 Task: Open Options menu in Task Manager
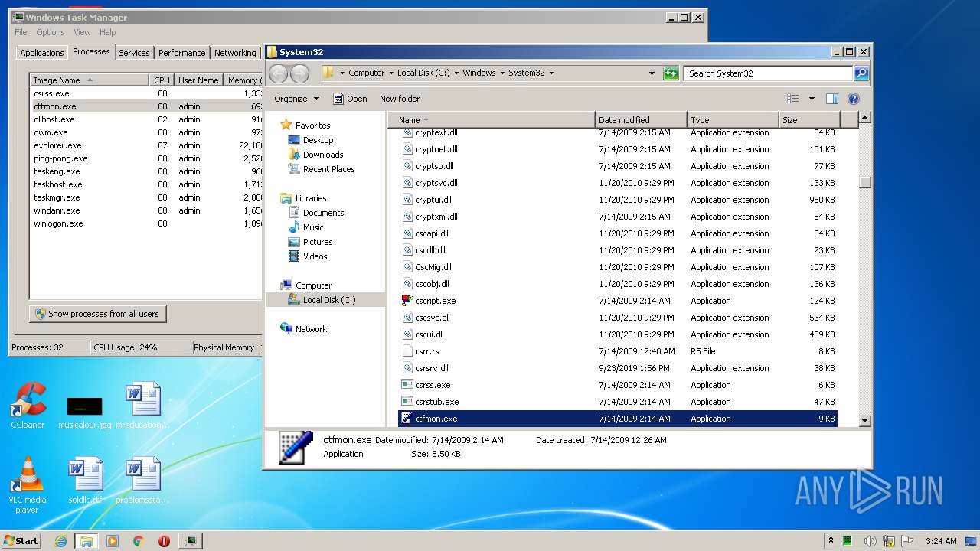pos(51,32)
